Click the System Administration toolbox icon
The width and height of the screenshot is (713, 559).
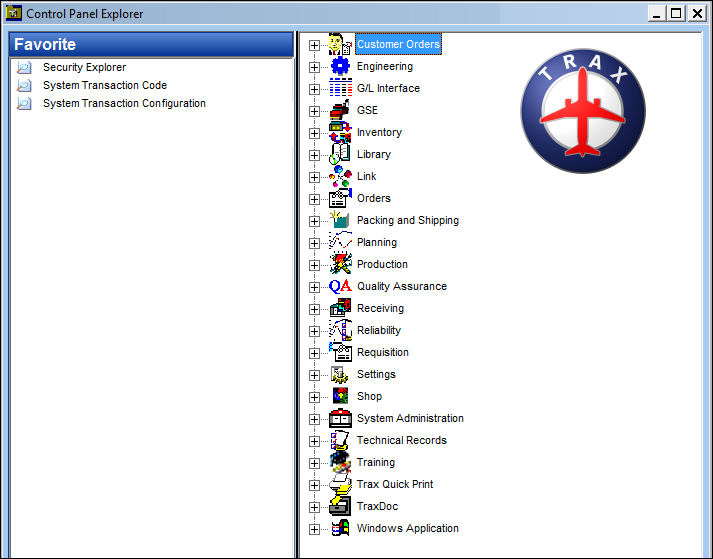340,418
